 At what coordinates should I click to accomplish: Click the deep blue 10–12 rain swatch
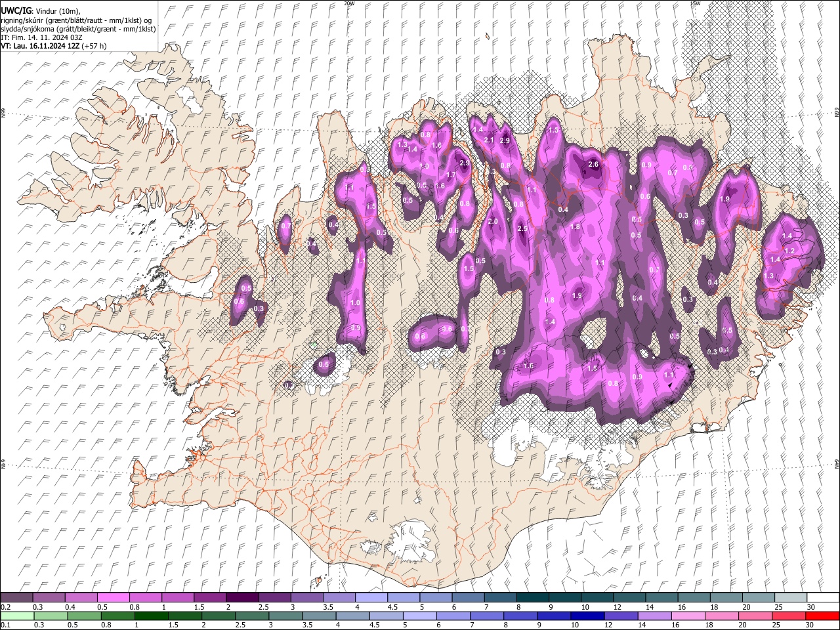(x=588, y=616)
